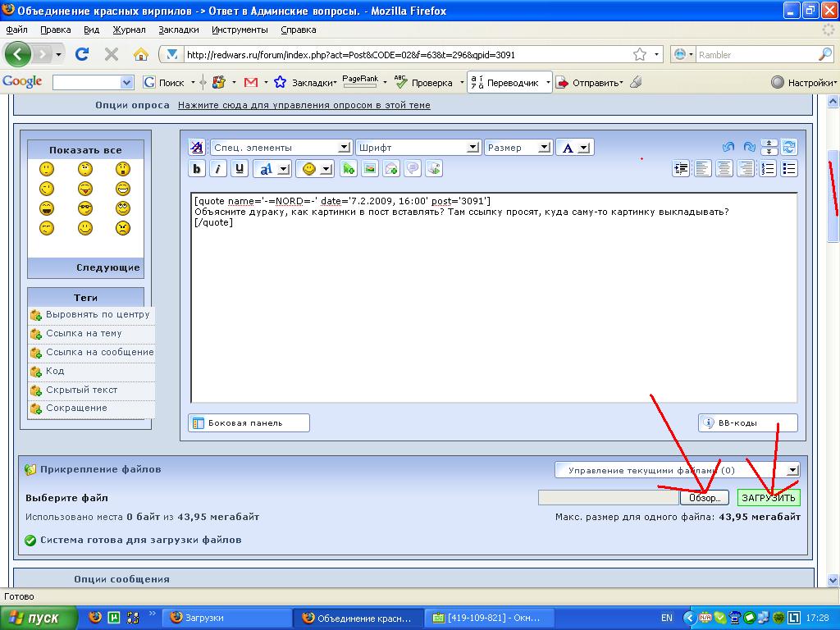Click Показать все smiley header
Image resolution: width=840 pixels, height=630 pixels.
(85, 150)
